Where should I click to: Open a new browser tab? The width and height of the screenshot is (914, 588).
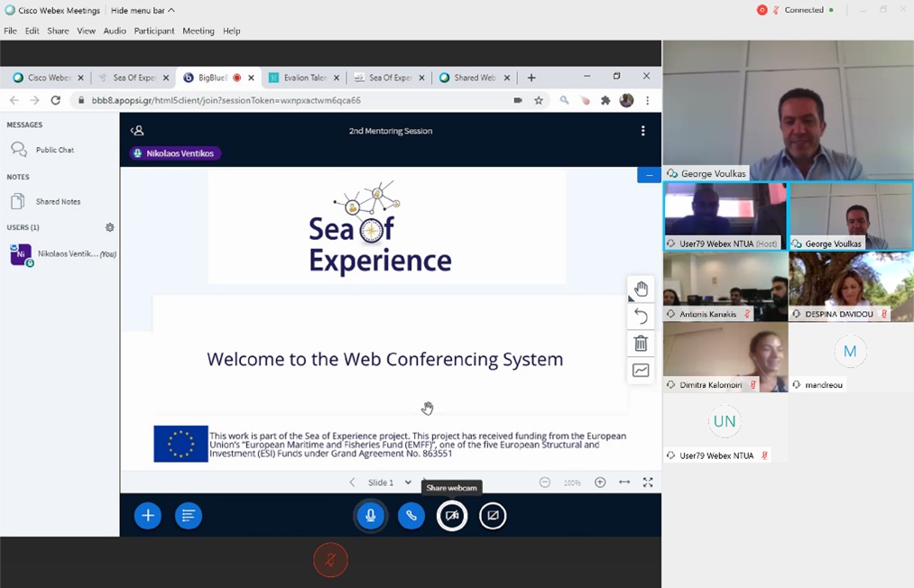tap(531, 78)
